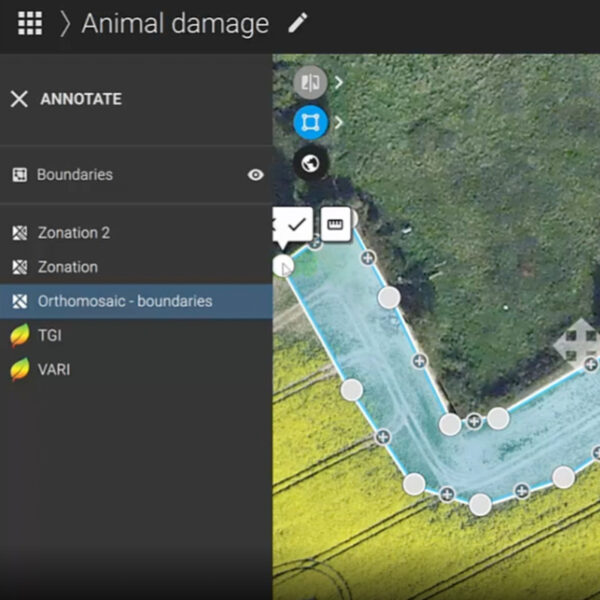Click the blue polygon annotation tool
The image size is (600, 600).
(x=310, y=123)
